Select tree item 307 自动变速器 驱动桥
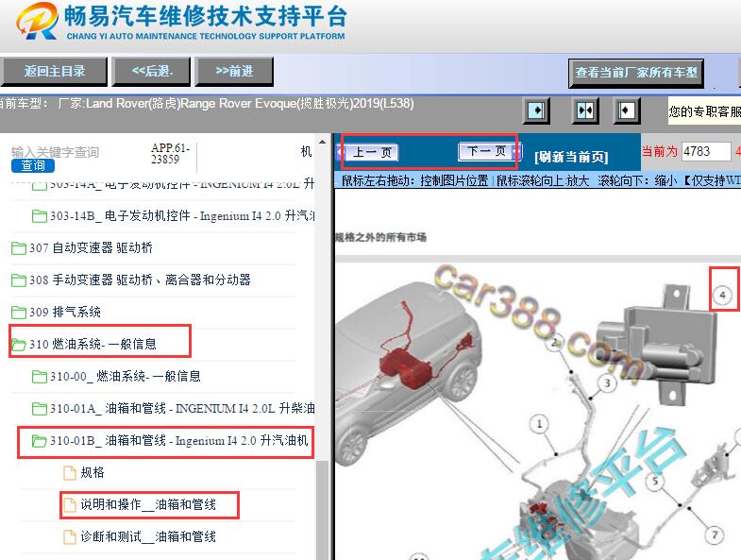The width and height of the screenshot is (741, 560). [x=91, y=247]
